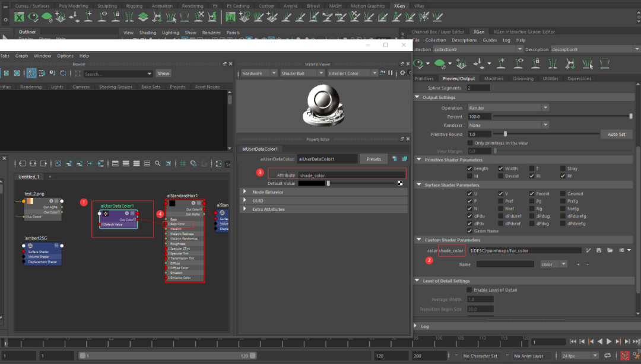Select the Shading Groups tab
641x364 pixels.
116,87
